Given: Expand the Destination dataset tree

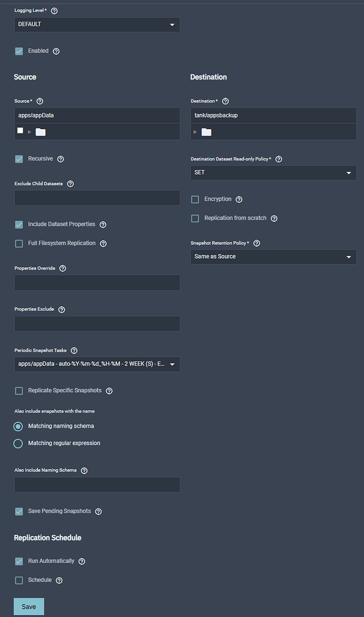Looking at the screenshot, I should (196, 130).
